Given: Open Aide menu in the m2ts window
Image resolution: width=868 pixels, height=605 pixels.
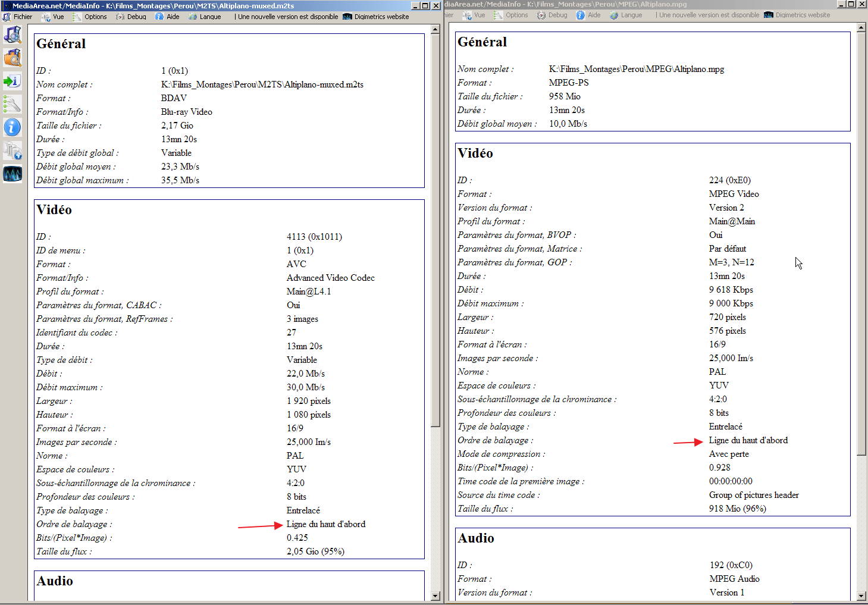Looking at the screenshot, I should (173, 17).
